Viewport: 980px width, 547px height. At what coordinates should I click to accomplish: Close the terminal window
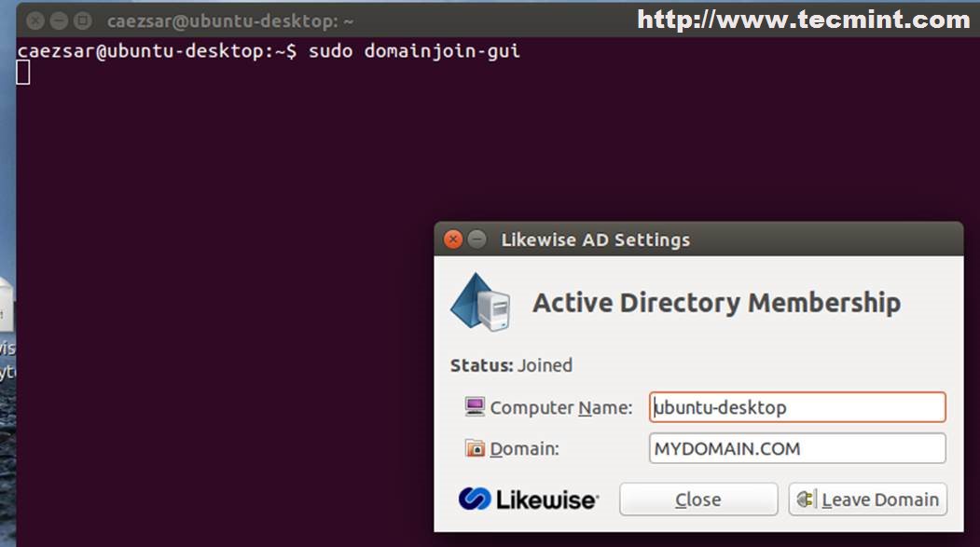(x=35, y=21)
